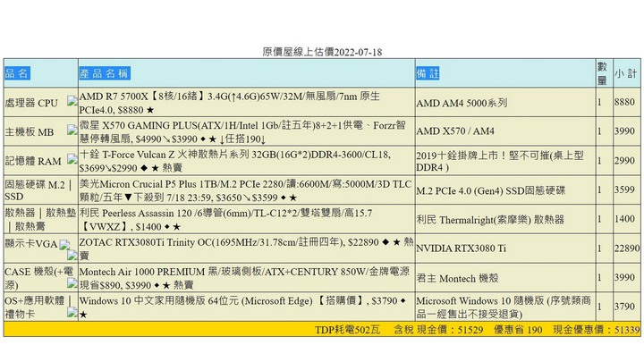Click the 君主 Montech 機殼 remark
The image size is (644, 362).
pyautogui.click(x=457, y=278)
